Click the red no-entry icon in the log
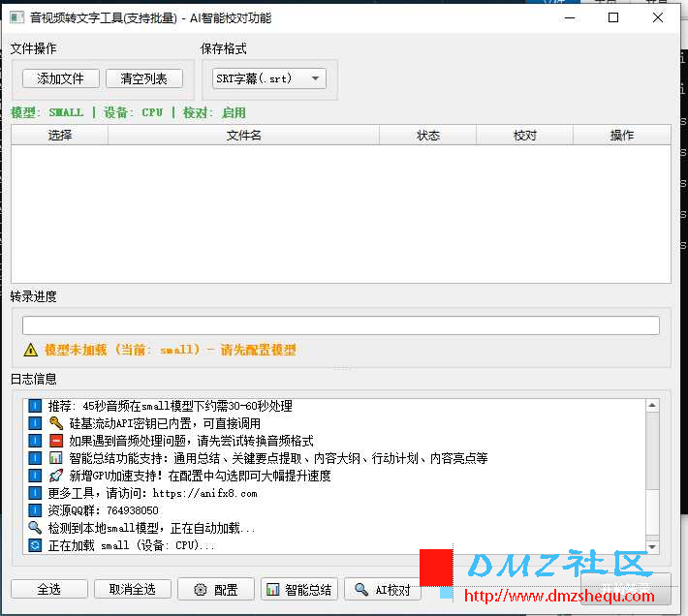The width and height of the screenshot is (688, 616). [x=56, y=441]
